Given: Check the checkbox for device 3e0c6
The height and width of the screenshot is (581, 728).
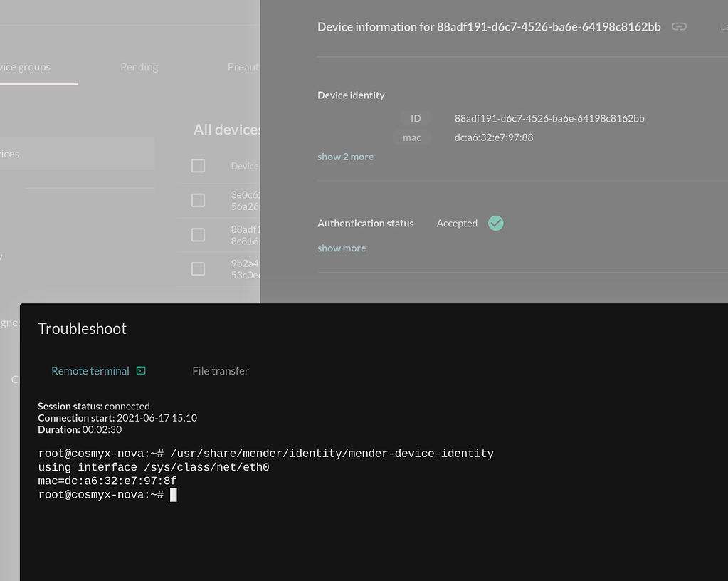Looking at the screenshot, I should coord(198,200).
